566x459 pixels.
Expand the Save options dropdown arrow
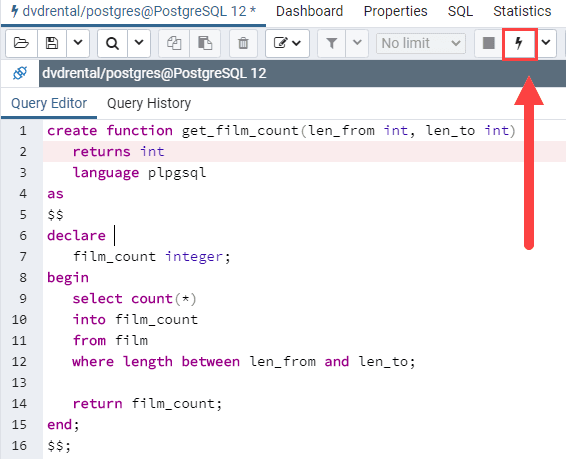coord(78,43)
